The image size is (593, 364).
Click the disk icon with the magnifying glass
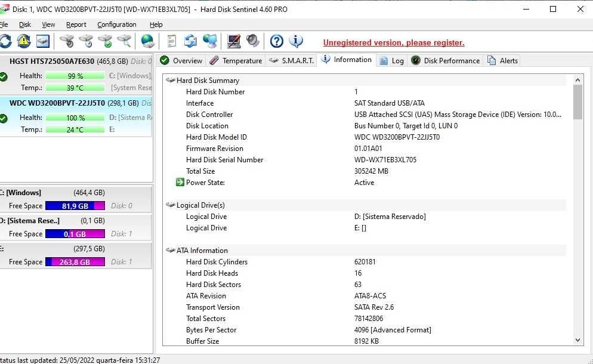point(124,41)
